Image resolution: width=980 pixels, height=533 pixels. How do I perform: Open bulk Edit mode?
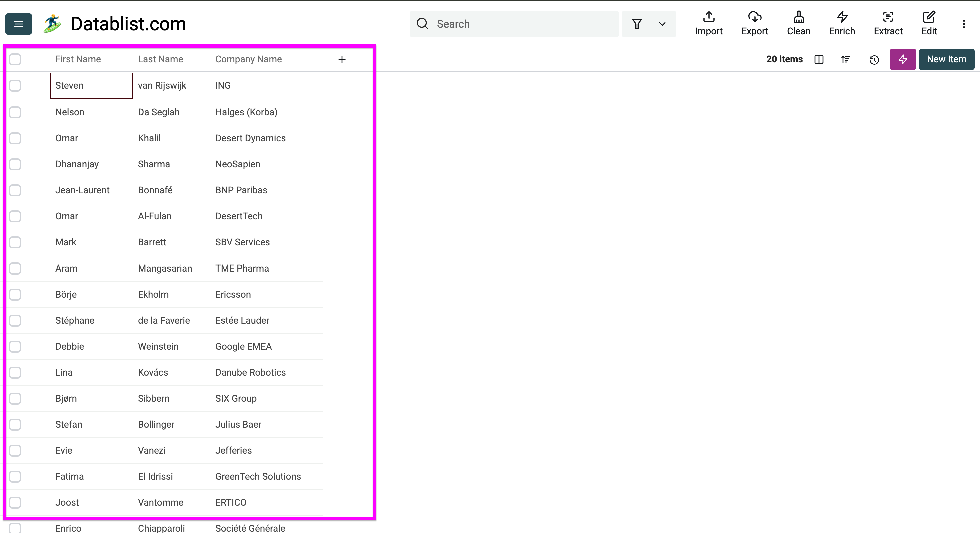pos(929,23)
